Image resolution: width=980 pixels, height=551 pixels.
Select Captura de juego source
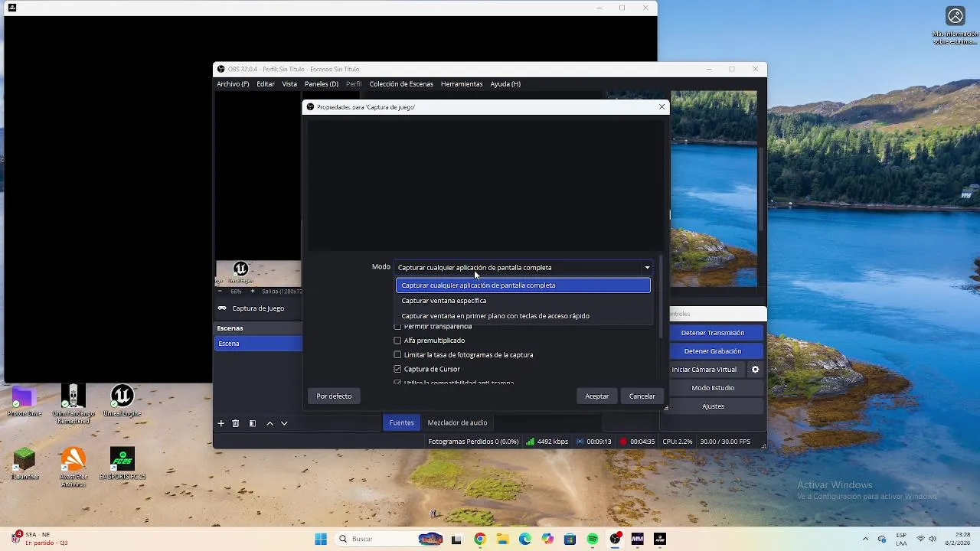(x=258, y=308)
